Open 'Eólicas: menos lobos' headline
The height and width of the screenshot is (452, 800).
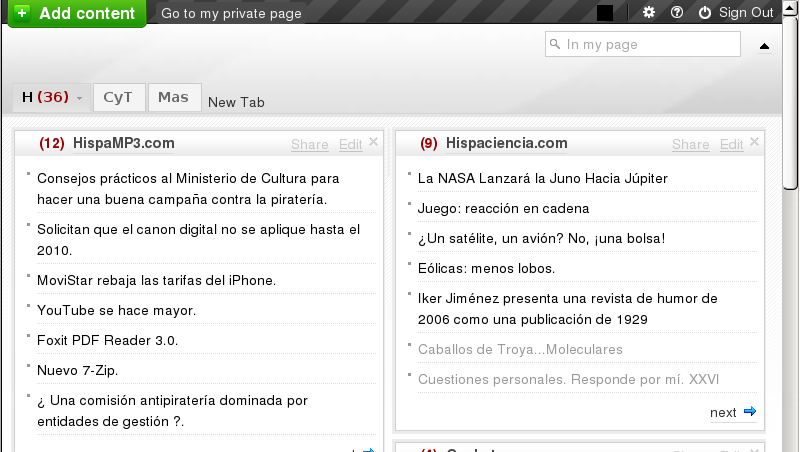pyautogui.click(x=486, y=269)
